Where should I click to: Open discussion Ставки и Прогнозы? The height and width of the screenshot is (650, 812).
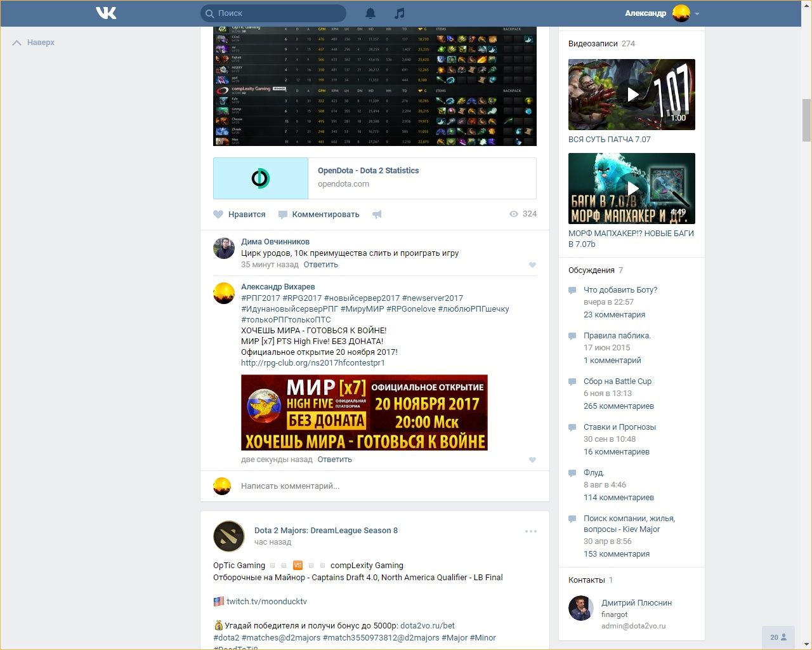[620, 427]
